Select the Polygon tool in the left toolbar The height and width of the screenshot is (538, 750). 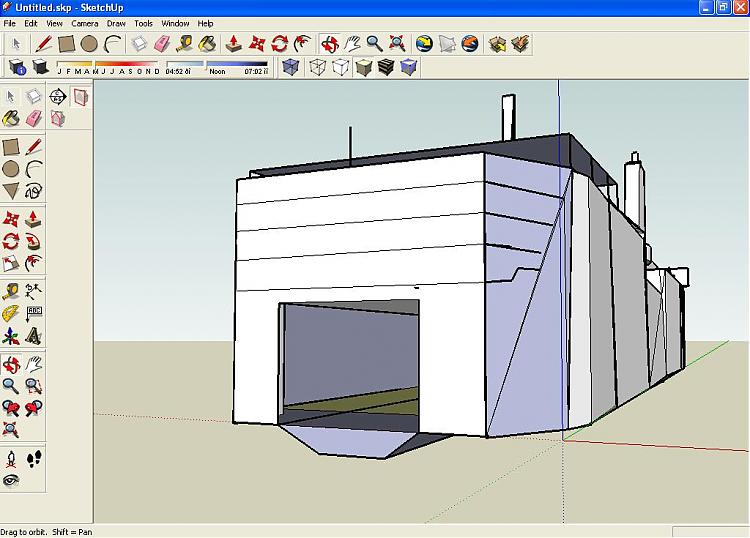(11, 191)
